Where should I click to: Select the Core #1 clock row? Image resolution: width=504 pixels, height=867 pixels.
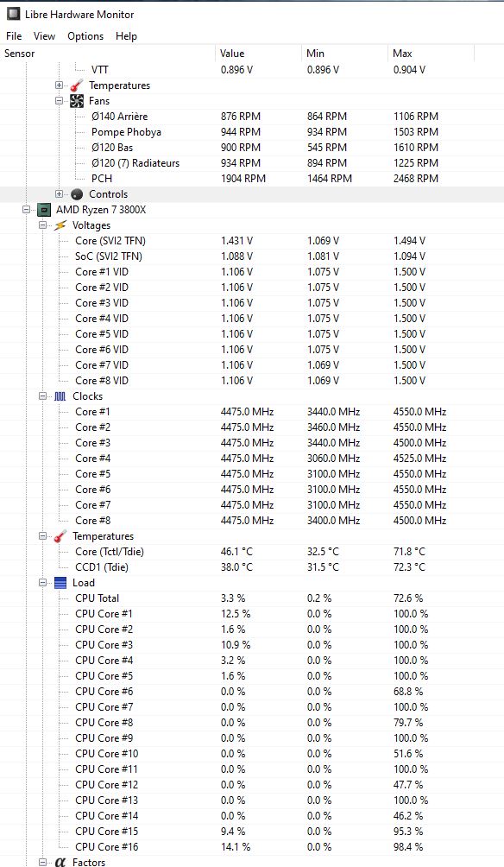[252, 411]
